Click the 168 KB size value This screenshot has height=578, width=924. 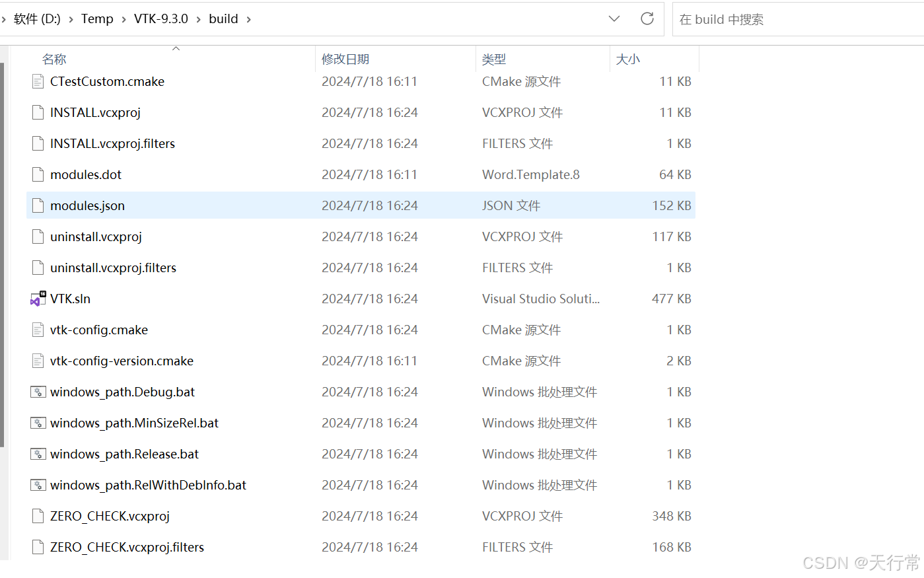click(x=672, y=547)
